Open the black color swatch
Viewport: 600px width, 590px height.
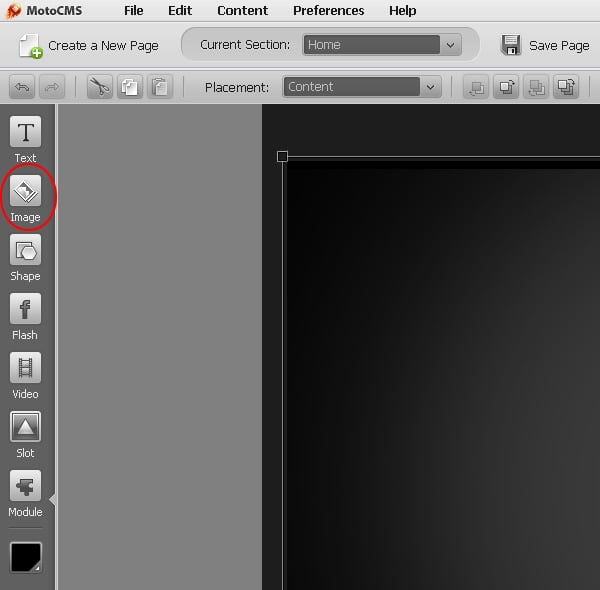pyautogui.click(x=25, y=556)
